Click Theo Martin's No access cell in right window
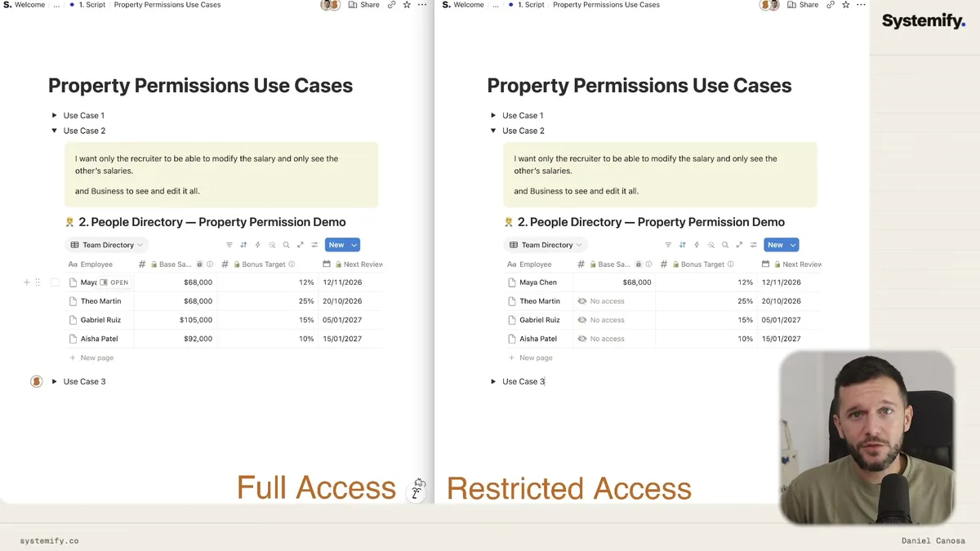Image resolution: width=980 pixels, height=551 pixels. pos(614,301)
